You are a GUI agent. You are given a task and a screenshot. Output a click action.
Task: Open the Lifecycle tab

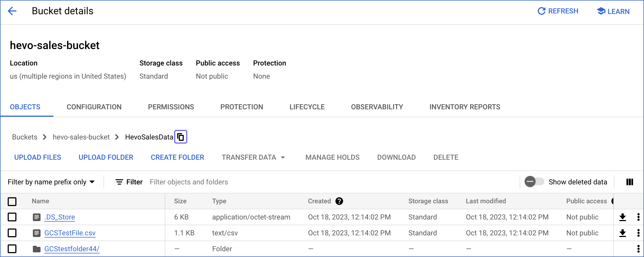307,107
